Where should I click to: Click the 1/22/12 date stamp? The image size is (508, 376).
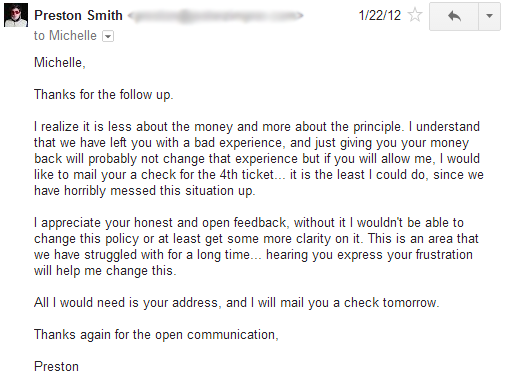(x=379, y=15)
